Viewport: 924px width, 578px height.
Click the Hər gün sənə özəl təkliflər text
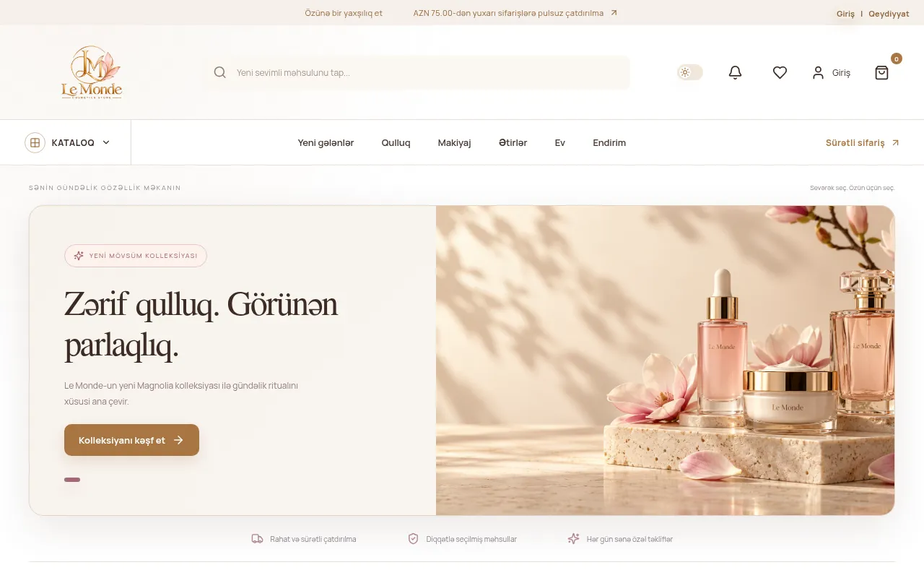(629, 539)
